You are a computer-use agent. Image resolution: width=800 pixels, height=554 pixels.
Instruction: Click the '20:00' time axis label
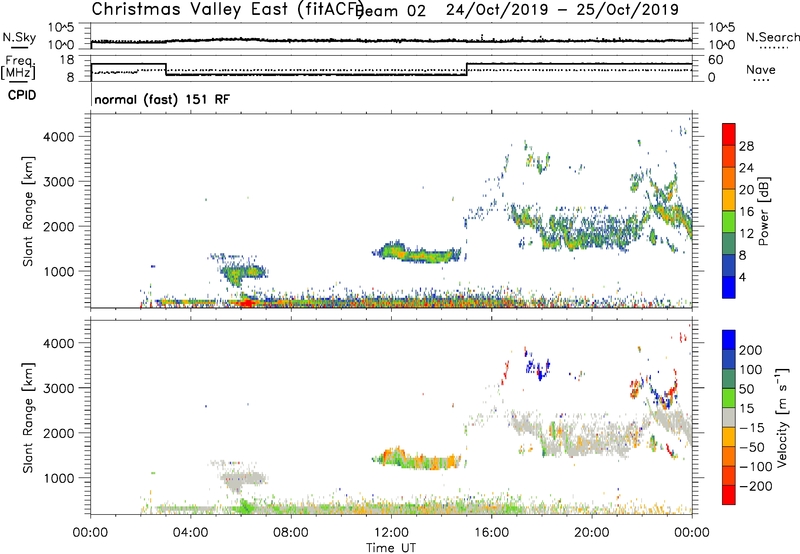point(591,533)
